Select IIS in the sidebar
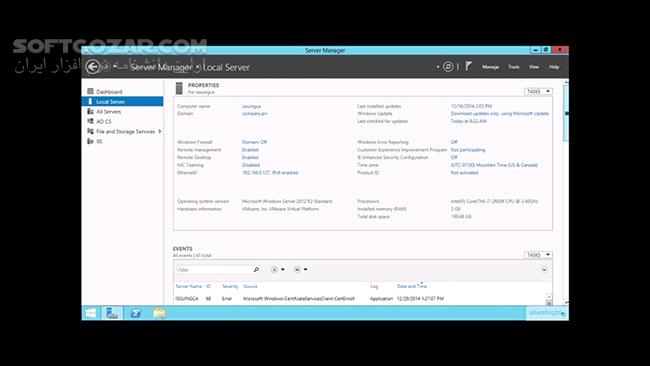Screen dimensions: 650x366 pyautogui.click(x=99, y=141)
